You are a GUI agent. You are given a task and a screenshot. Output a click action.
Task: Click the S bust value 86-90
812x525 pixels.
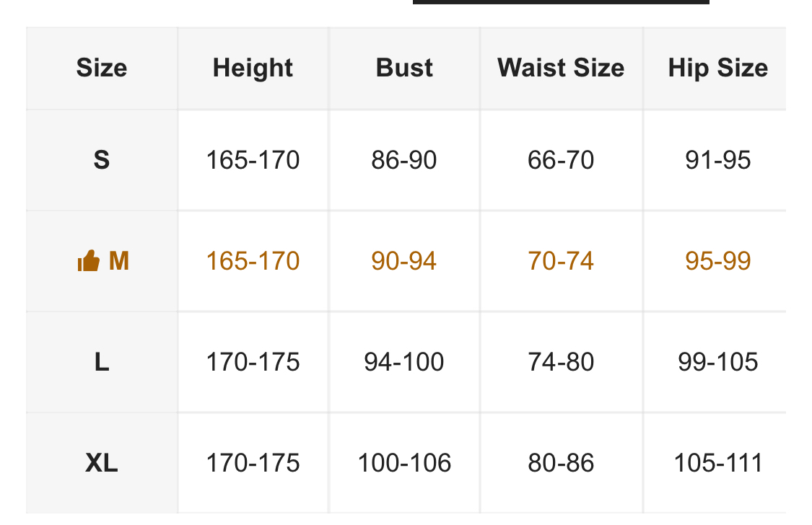[x=404, y=159]
